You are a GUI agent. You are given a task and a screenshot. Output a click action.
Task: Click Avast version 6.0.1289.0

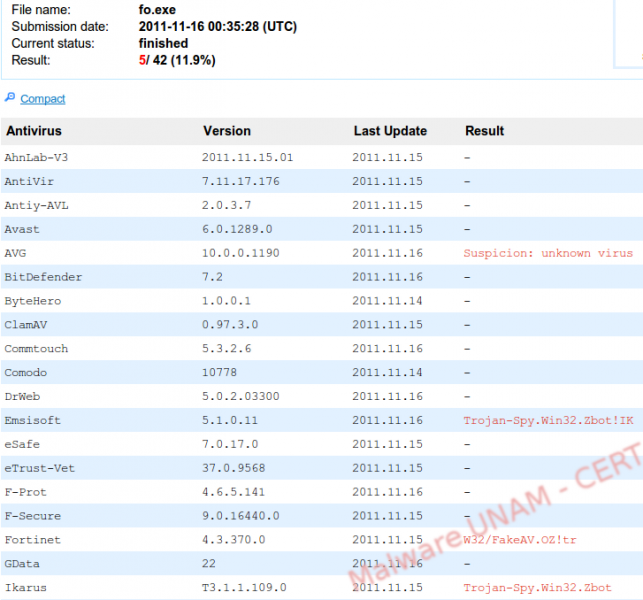click(237, 229)
